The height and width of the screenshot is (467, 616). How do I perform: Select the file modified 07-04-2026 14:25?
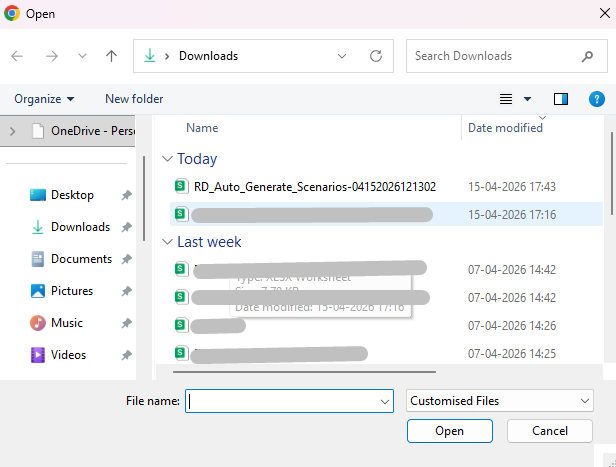pos(387,353)
